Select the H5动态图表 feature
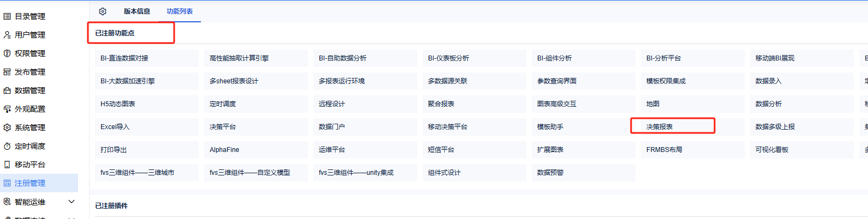Screen dimensions: 868x219 (147, 104)
